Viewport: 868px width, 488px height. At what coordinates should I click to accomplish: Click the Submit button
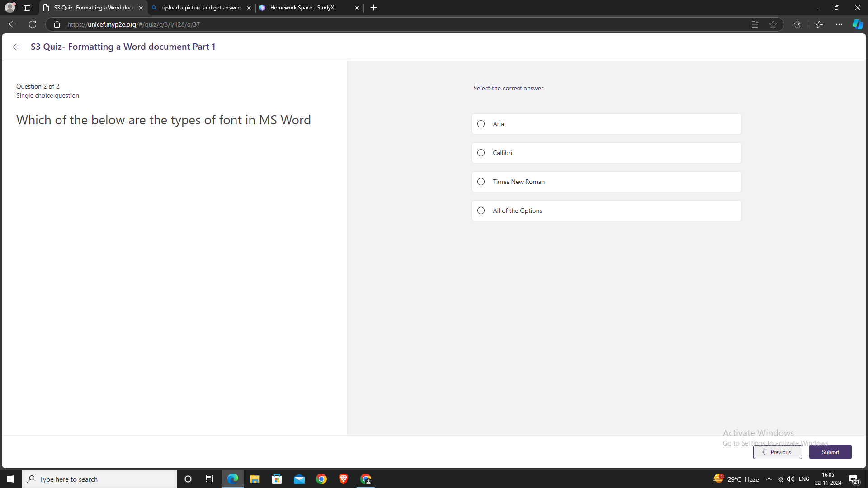(830, 452)
